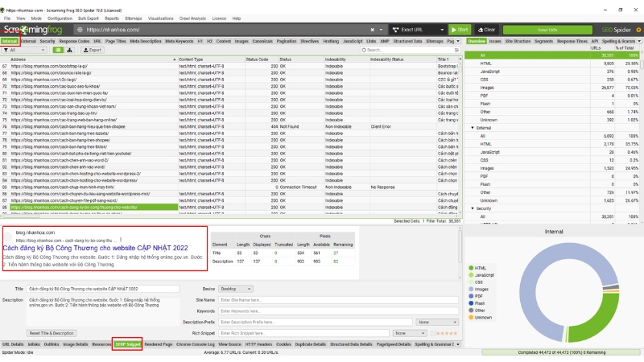The width and height of the screenshot is (644, 362).
Task: Open the PageSpeed Details bottom tab
Action: (x=394, y=344)
